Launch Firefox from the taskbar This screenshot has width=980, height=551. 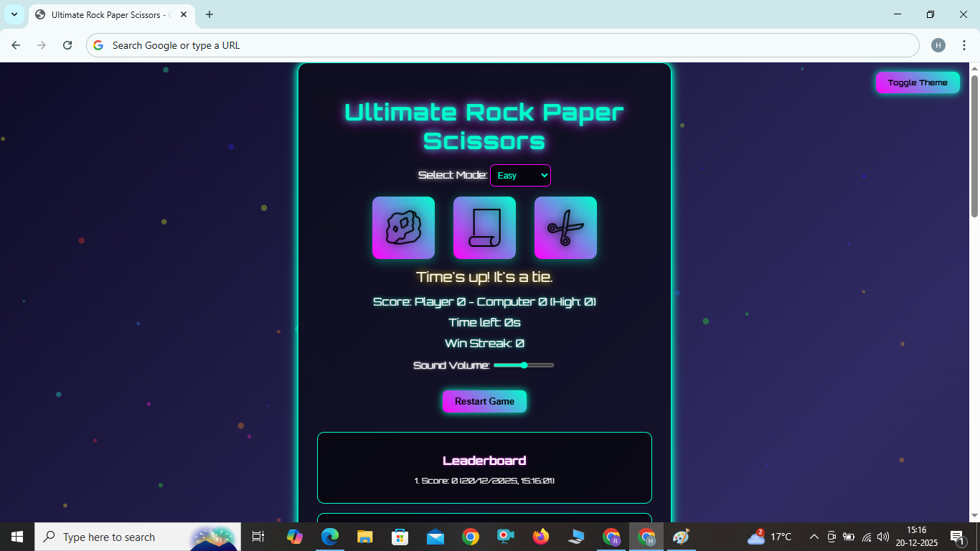point(540,537)
